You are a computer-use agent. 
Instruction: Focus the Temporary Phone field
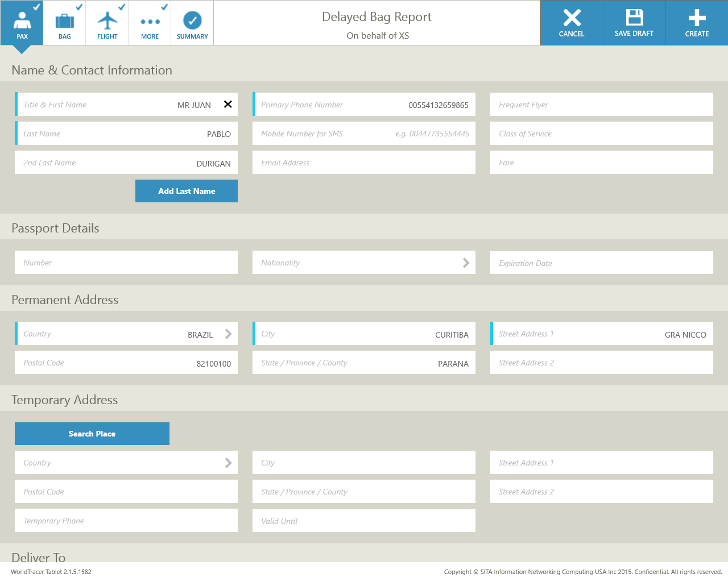(126, 521)
